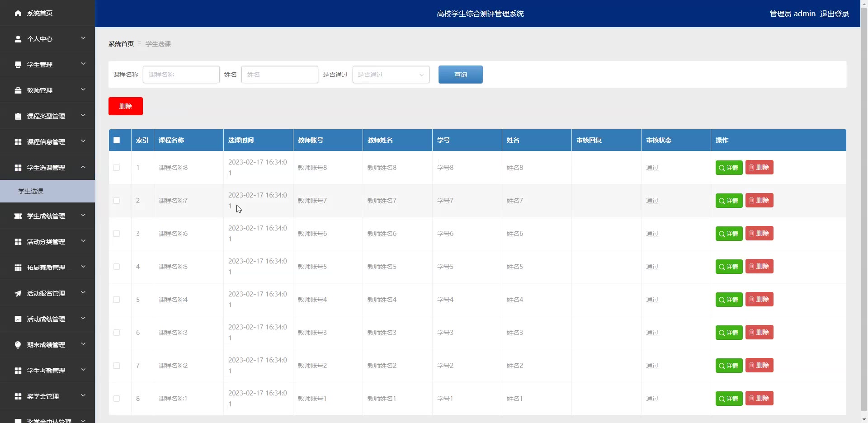The height and width of the screenshot is (423, 868).
Task: View 详情 for 课程名称3 row
Action: pyautogui.click(x=729, y=333)
